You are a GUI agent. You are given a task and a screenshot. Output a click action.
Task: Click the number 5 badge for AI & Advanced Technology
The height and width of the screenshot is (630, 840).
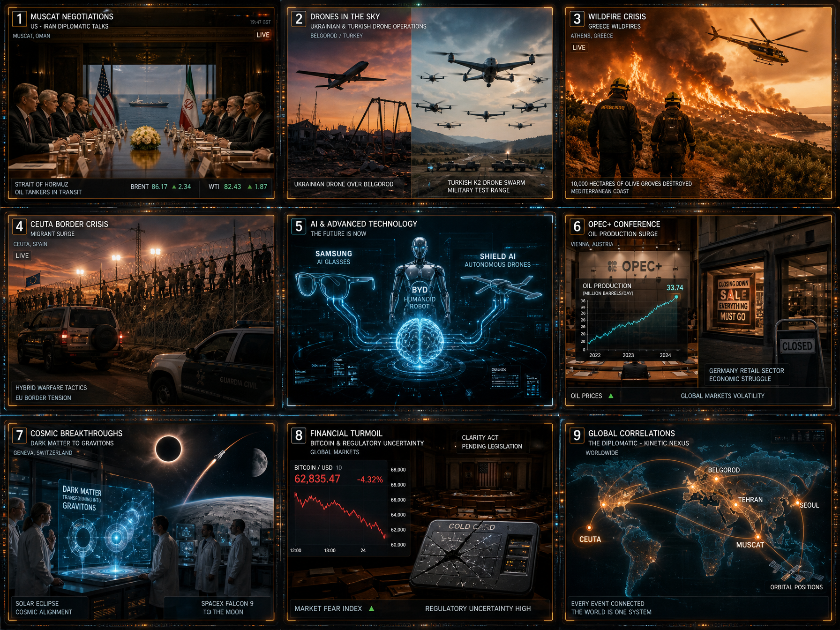[x=299, y=226]
